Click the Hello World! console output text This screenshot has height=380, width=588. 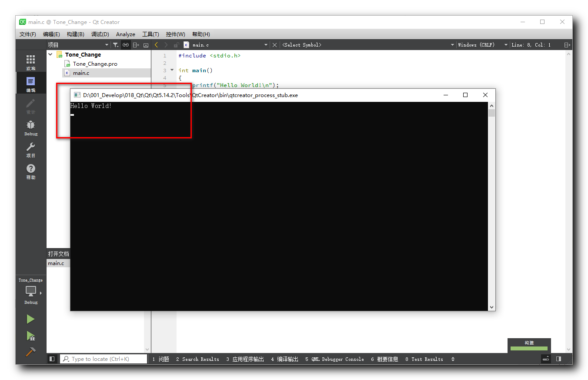91,106
